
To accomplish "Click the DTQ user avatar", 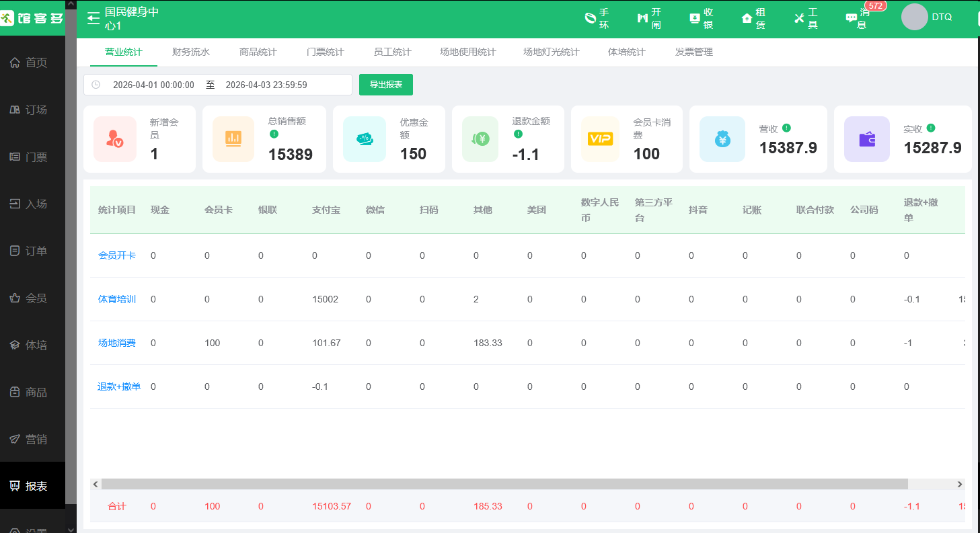I will [x=914, y=17].
